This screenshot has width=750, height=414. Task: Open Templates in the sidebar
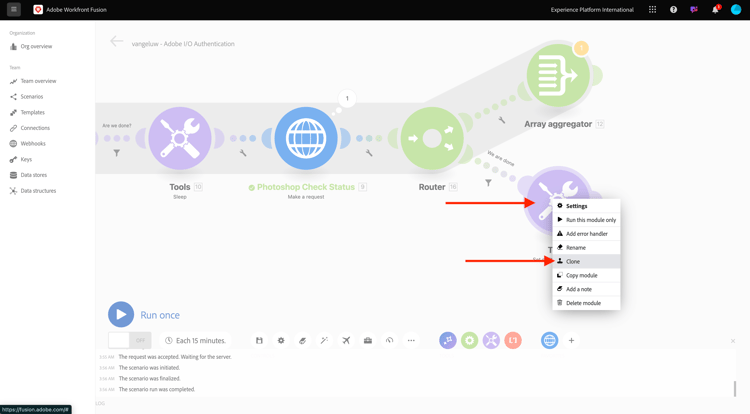[x=27, y=112]
